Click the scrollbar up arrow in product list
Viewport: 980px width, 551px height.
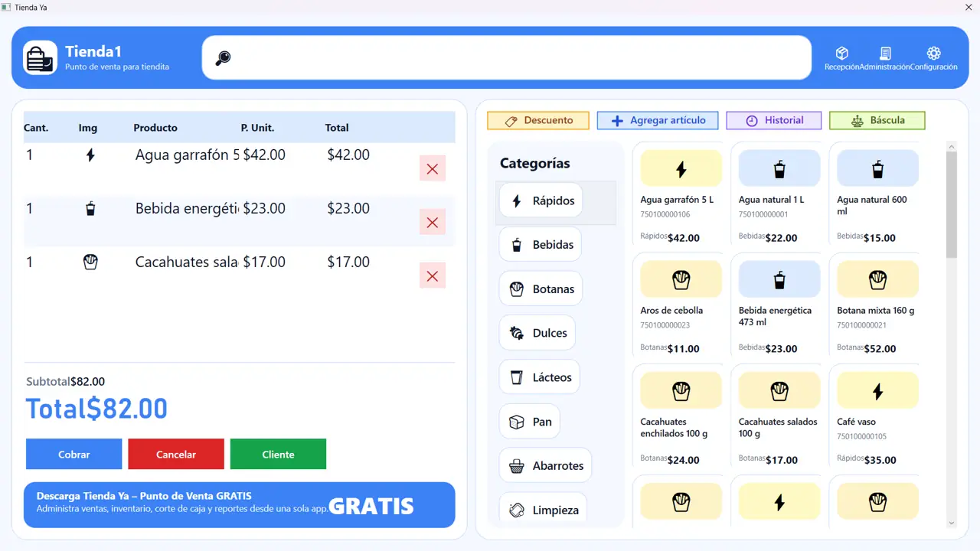pyautogui.click(x=952, y=146)
